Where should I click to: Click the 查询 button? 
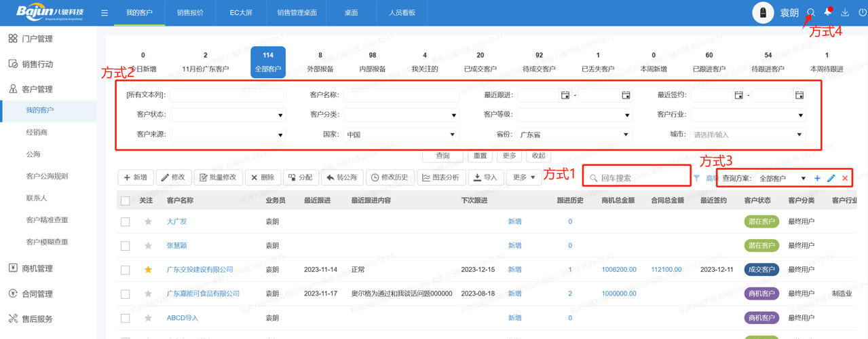[x=442, y=156]
